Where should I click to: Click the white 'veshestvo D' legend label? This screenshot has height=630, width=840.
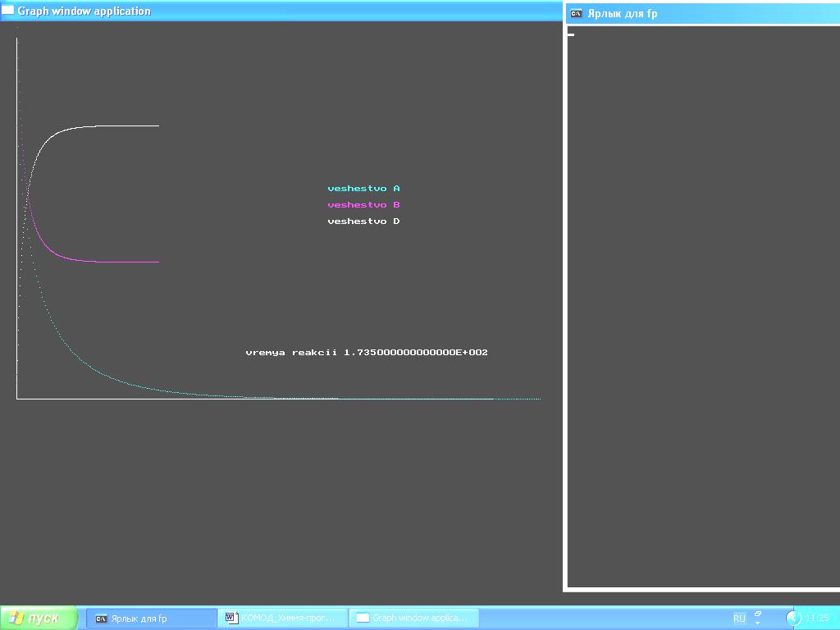(363, 221)
